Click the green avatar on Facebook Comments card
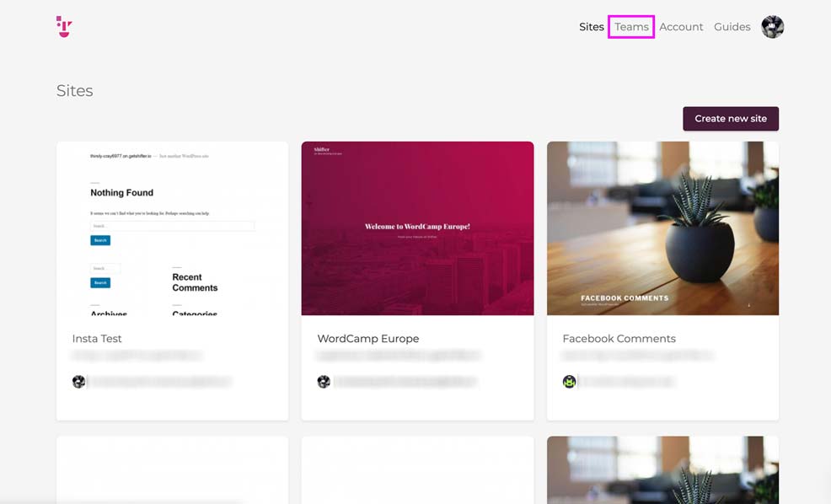 coord(569,381)
